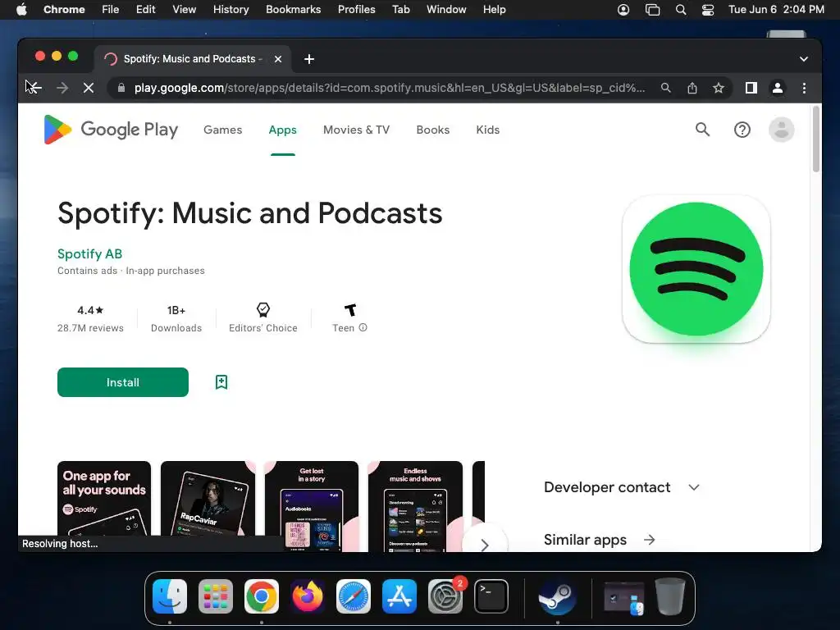Click the Google Play logo
Screen dimensions: 840x630
(x=111, y=130)
